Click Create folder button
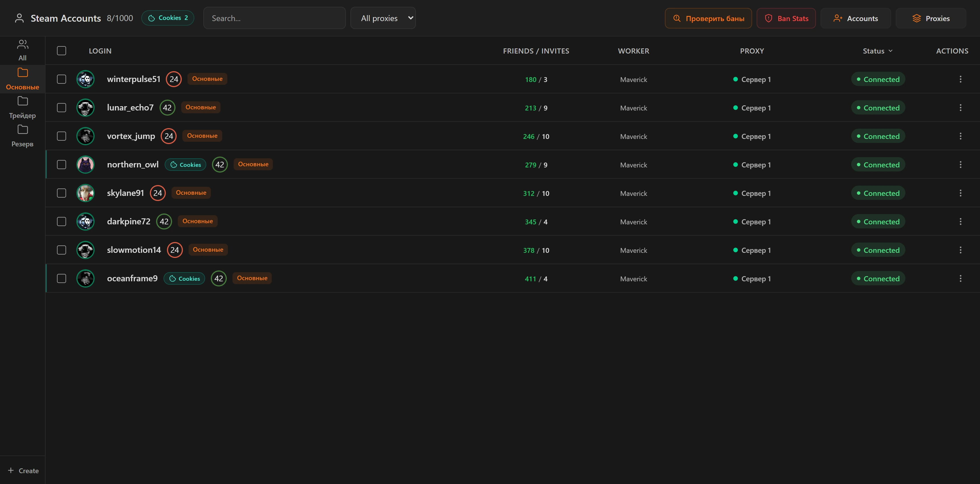980x484 pixels. click(23, 471)
